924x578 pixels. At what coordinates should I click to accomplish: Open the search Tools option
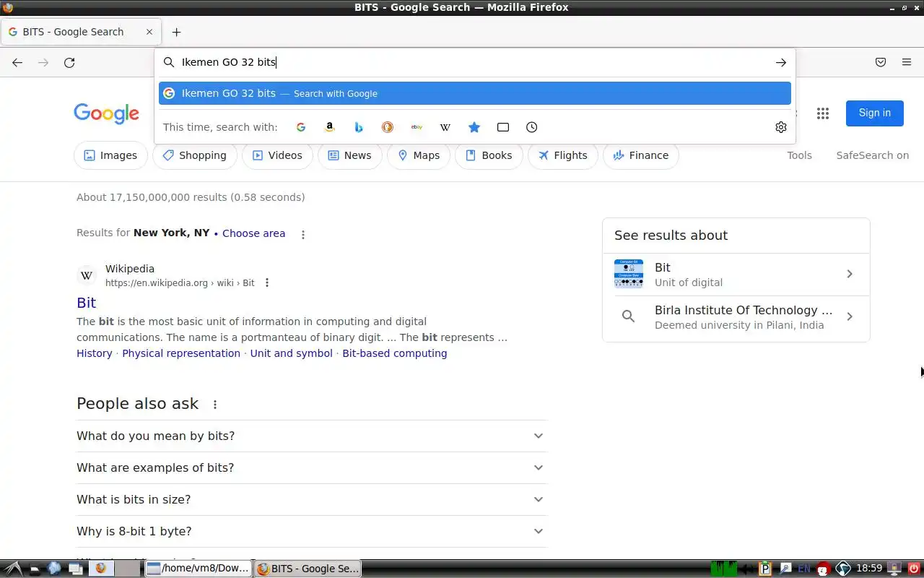(799, 155)
